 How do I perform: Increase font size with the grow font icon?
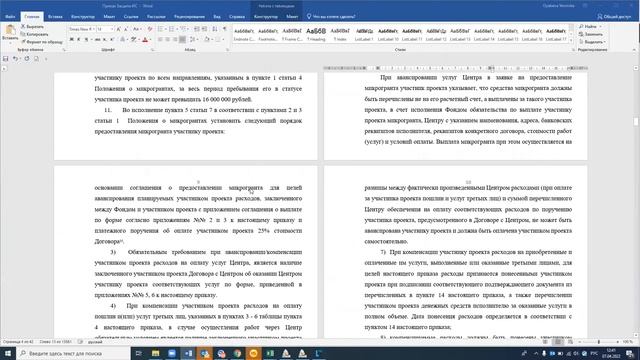(x=119, y=29)
